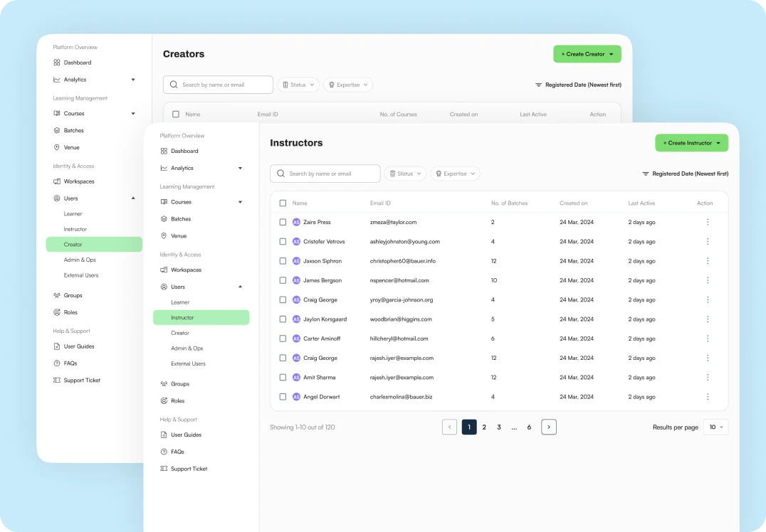Click the 'Showing 1-10 out of 120' text

click(x=303, y=427)
